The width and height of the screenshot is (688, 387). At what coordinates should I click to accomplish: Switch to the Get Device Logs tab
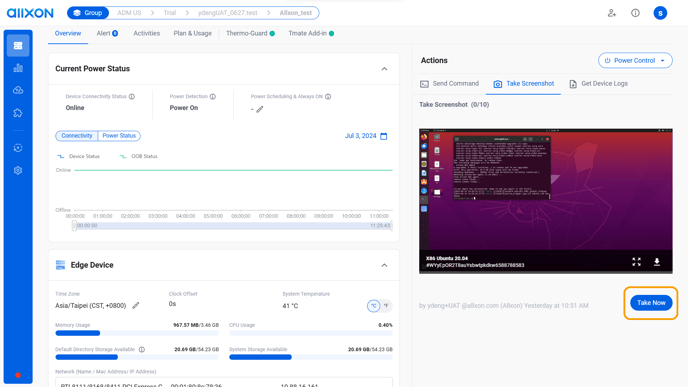pyautogui.click(x=598, y=83)
